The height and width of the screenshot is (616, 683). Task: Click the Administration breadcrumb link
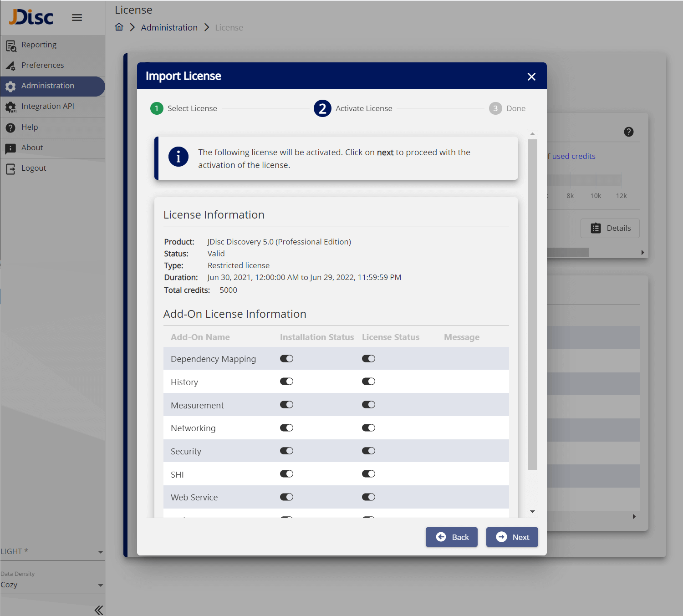pyautogui.click(x=169, y=28)
